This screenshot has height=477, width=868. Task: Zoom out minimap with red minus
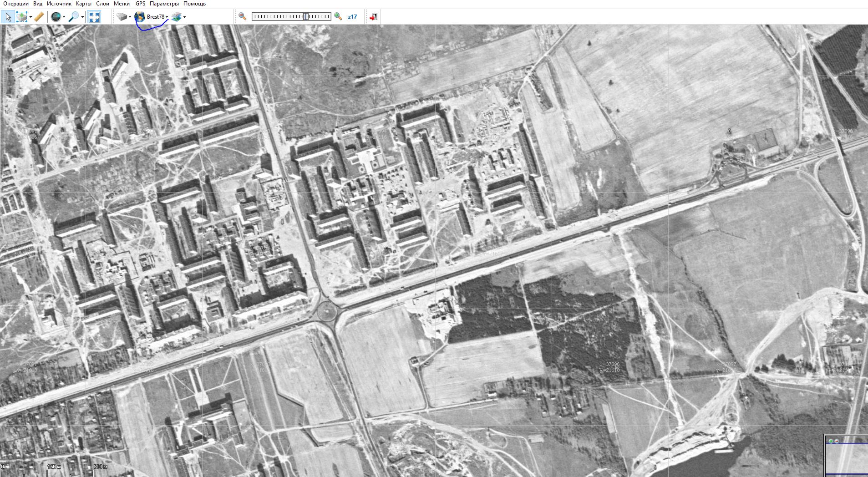(837, 441)
